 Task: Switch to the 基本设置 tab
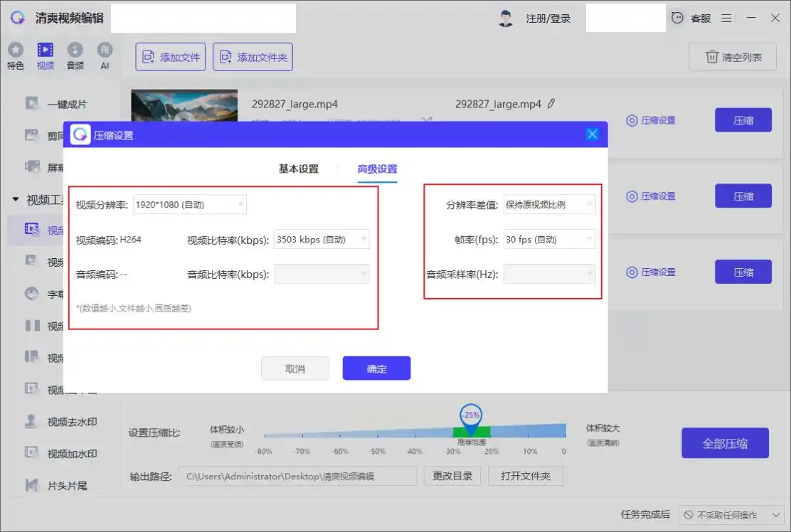[298, 169]
